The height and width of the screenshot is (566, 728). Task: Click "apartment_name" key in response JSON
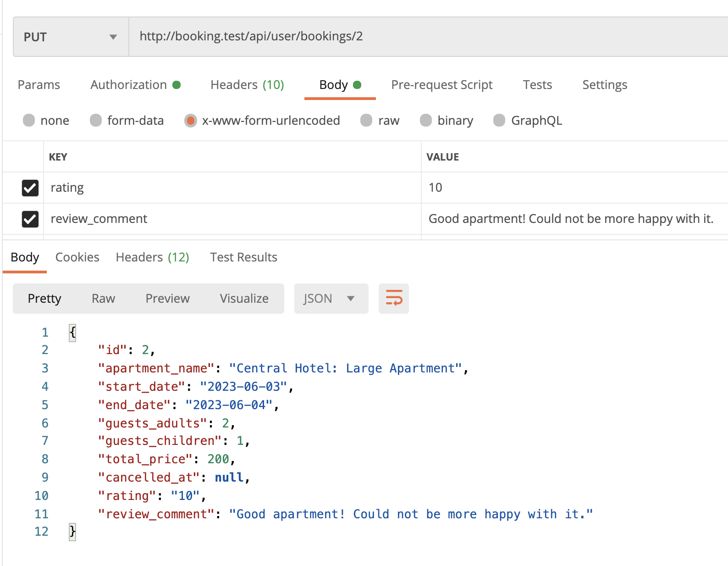(156, 368)
